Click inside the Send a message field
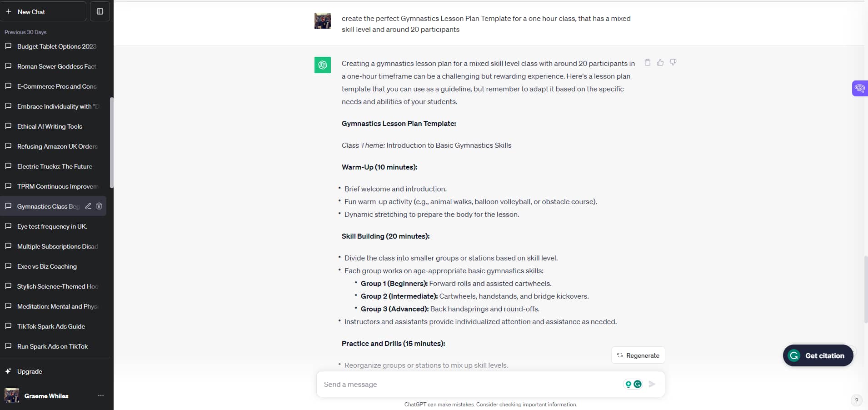Viewport: 868px width, 410px height. tap(454, 384)
